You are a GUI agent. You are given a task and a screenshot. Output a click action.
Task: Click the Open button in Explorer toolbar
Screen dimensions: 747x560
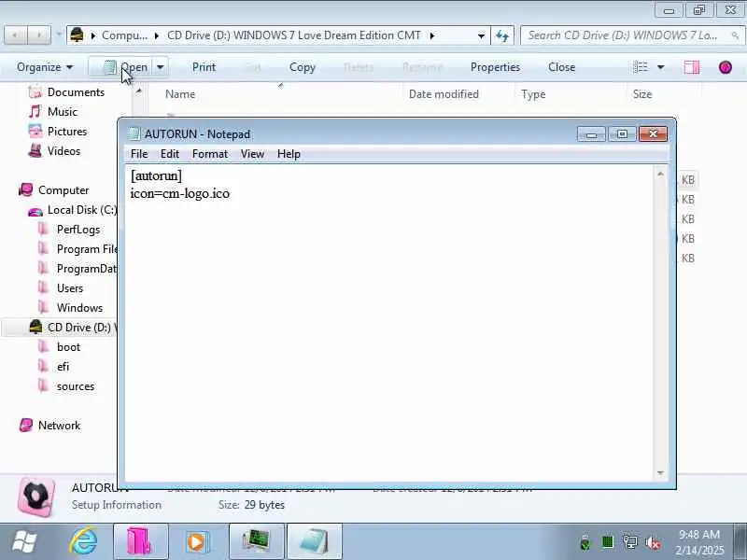tap(121, 67)
